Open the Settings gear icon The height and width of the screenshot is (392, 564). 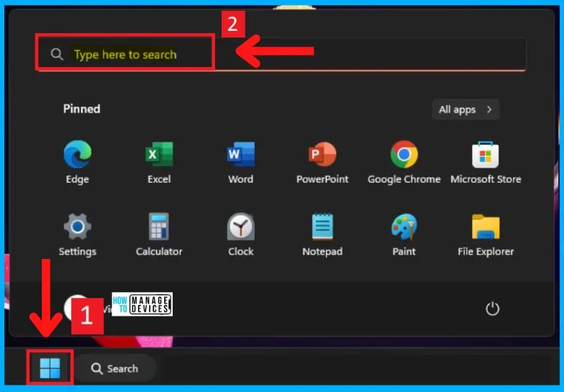click(x=77, y=227)
